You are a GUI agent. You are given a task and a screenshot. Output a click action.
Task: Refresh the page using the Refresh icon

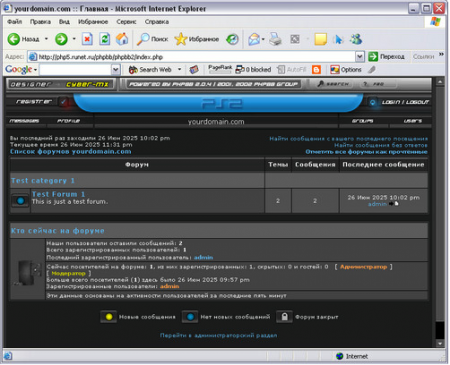(105, 39)
